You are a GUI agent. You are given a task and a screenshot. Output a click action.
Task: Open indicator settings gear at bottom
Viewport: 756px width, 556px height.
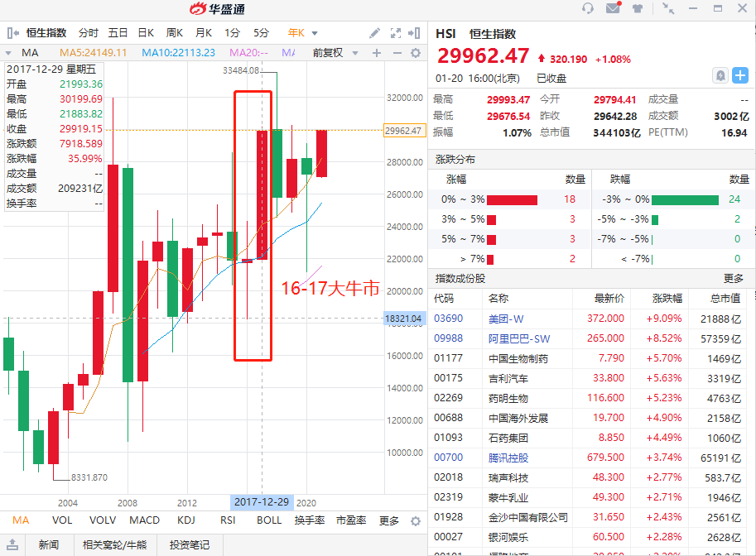[416, 520]
